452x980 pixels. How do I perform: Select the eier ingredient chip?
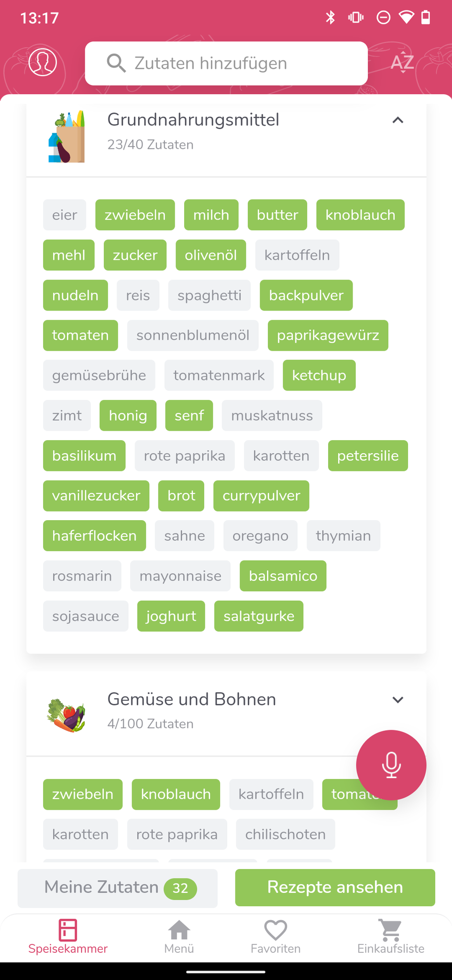[x=65, y=215]
